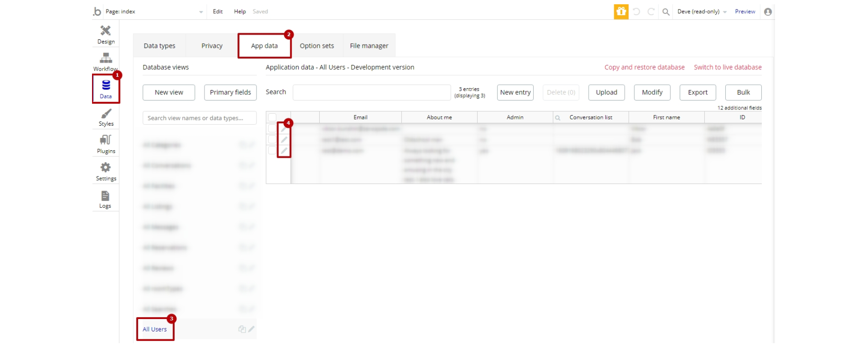
Task: Click the Admin column header
Action: [515, 118]
